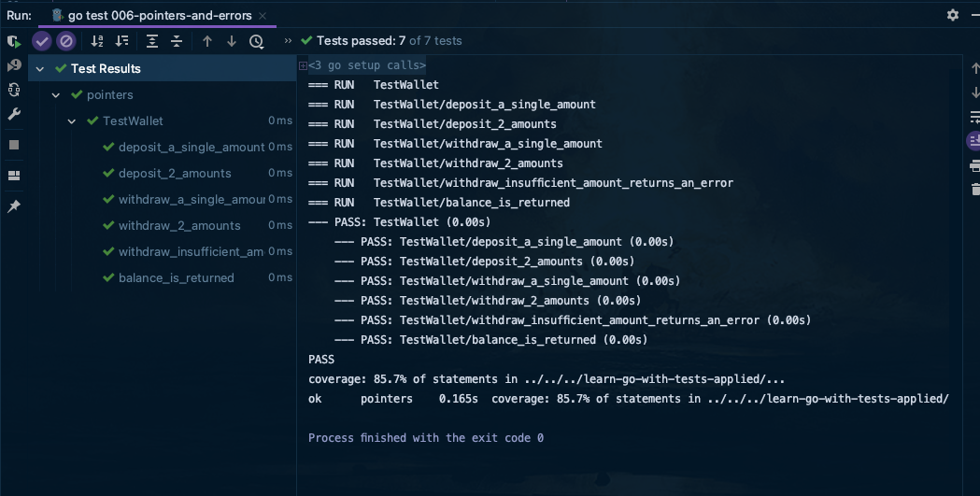Collapse the Test Results root node
Screen dimensions: 980x496
tap(40, 69)
